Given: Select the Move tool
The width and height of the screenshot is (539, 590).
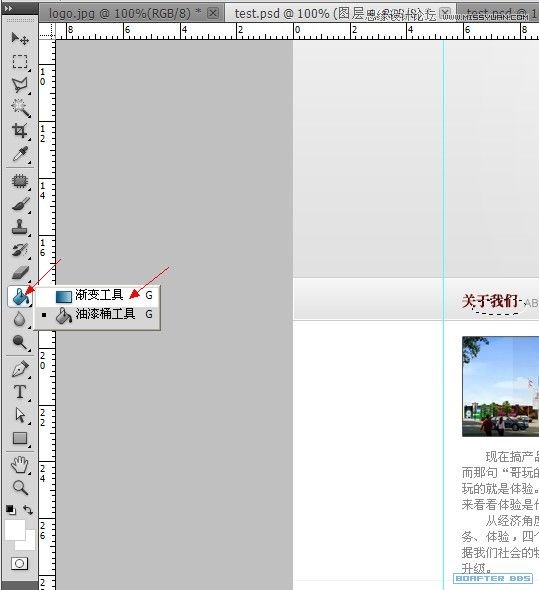Looking at the screenshot, I should click(x=20, y=38).
